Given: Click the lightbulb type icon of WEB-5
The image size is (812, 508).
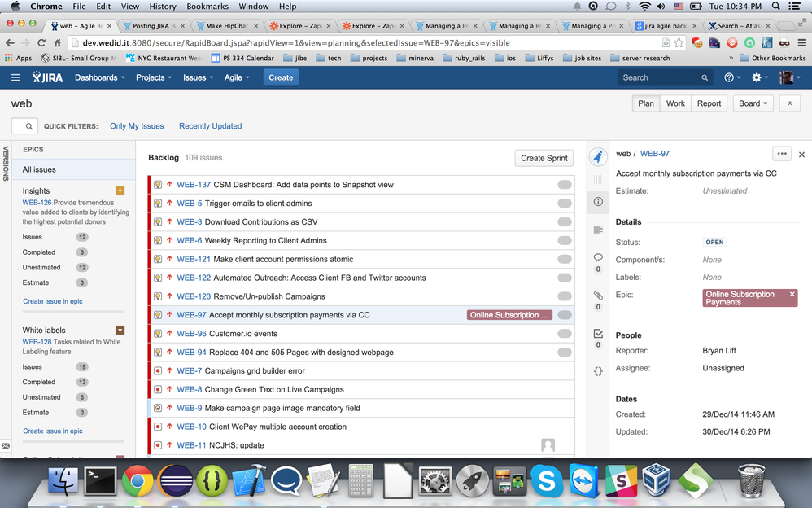Looking at the screenshot, I should click(158, 204).
